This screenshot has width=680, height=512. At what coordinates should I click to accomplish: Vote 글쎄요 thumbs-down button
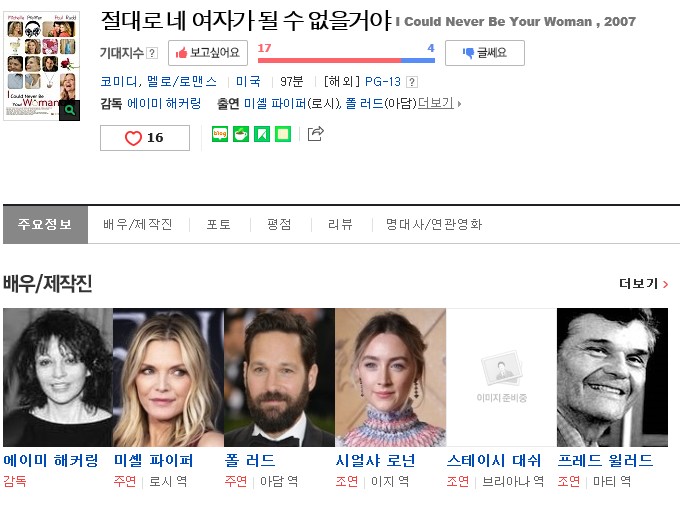click(485, 53)
